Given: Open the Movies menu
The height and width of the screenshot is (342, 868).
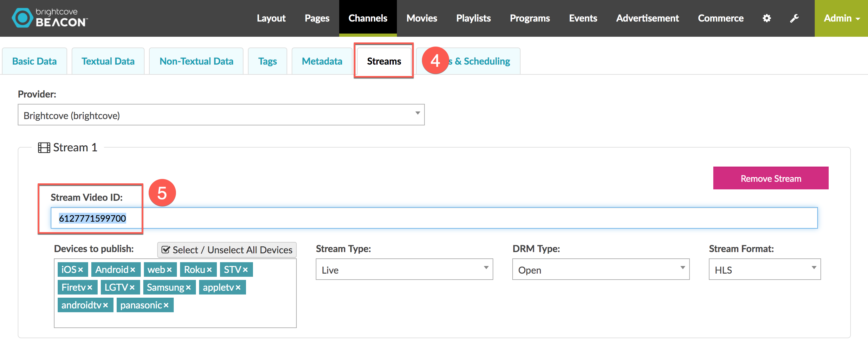Looking at the screenshot, I should coord(422,18).
